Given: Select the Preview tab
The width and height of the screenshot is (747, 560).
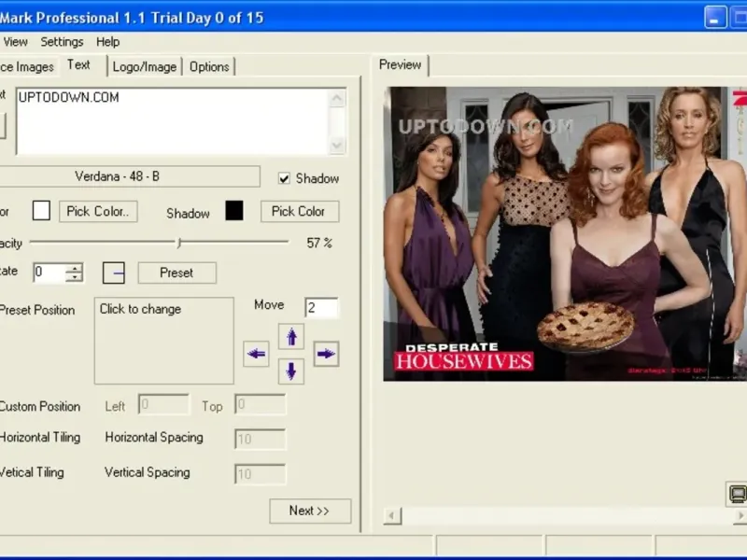Looking at the screenshot, I should pos(401,64).
